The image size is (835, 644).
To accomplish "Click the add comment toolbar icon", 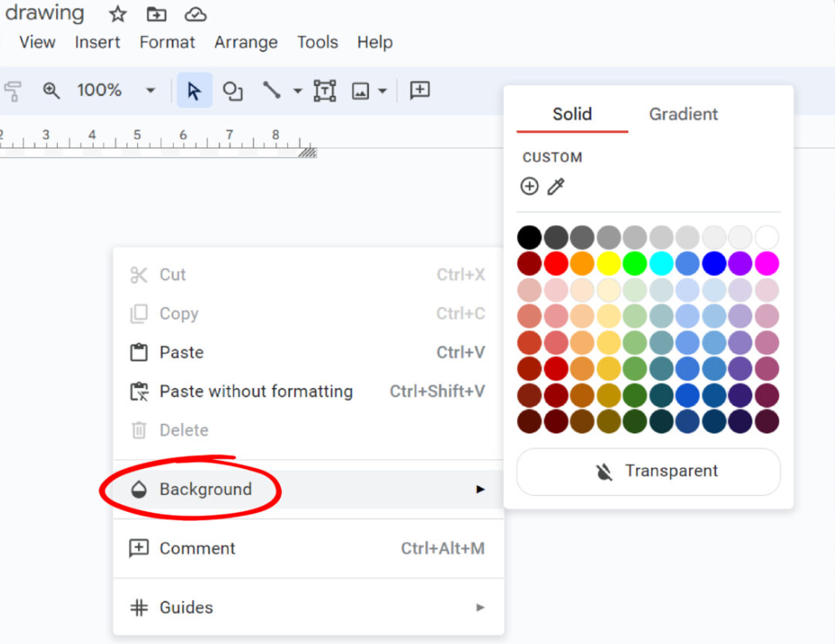I will click(x=420, y=90).
